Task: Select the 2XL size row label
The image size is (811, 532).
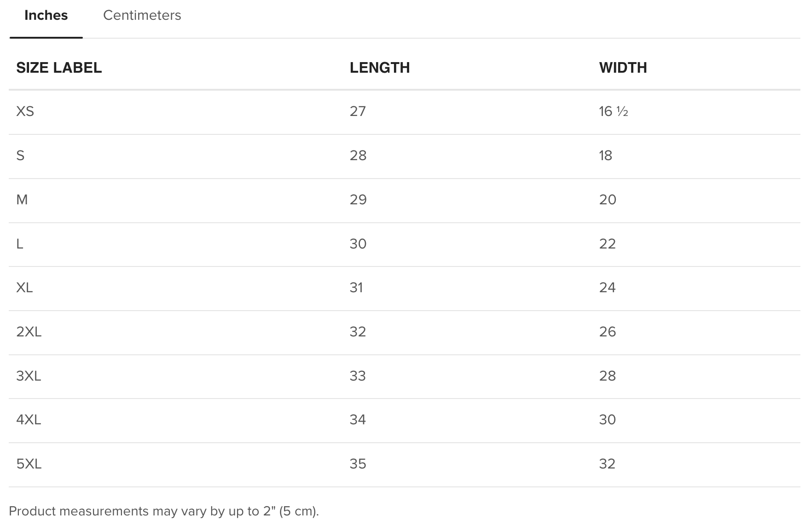Action: [29, 332]
